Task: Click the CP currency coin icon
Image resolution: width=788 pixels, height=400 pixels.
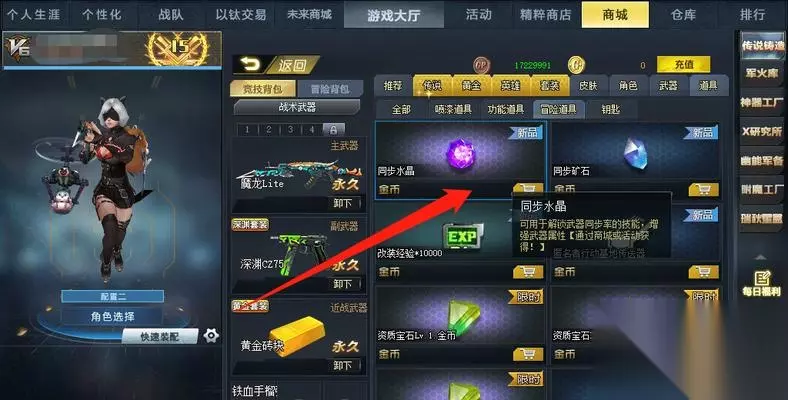Action: [x=481, y=65]
